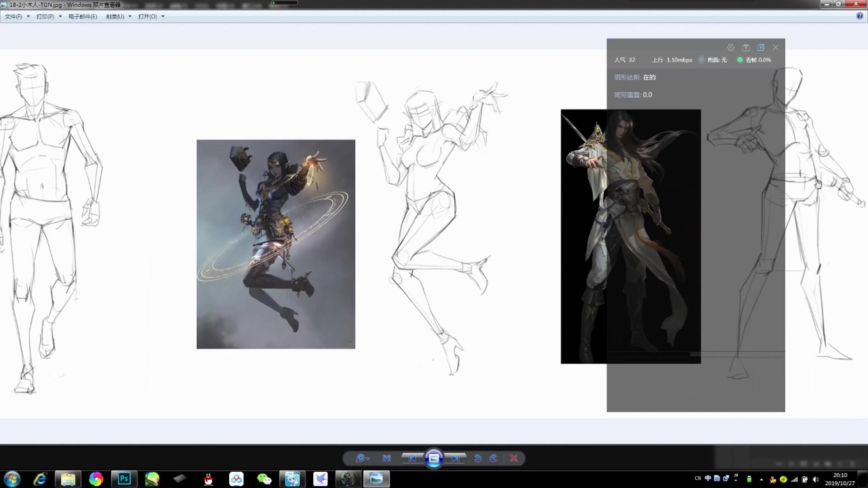Screen dimensions: 868x488
Task: Click the chat message ending in 0.0
Action: click(x=633, y=95)
